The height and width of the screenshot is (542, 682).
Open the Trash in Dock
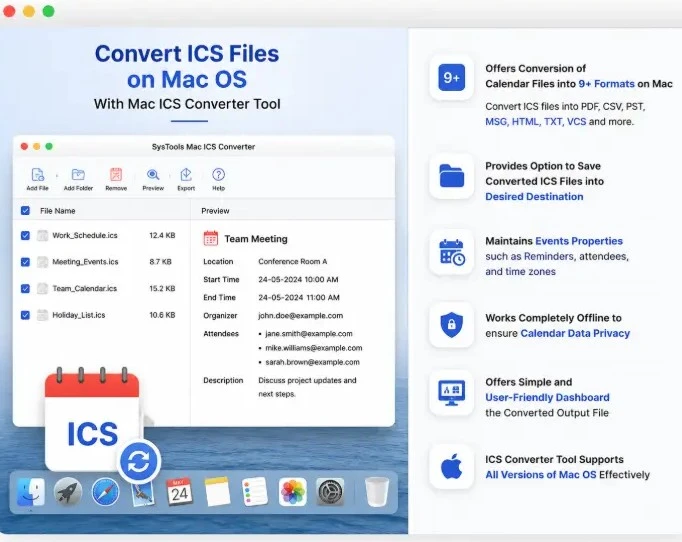pos(377,492)
